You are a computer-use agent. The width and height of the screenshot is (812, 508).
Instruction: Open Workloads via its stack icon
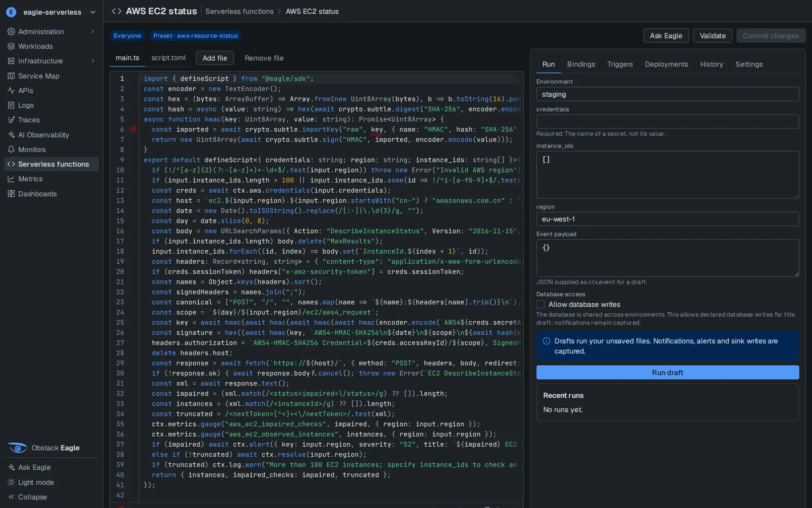[x=11, y=46]
